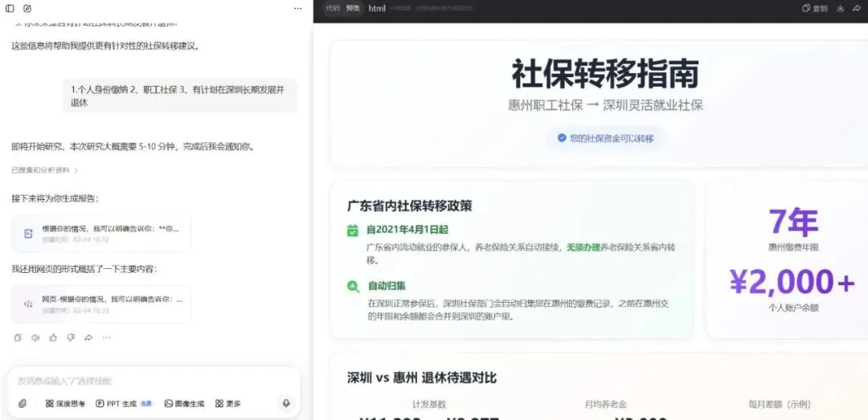Viewport: 868px width, 420px height.
Task: Expand the 已搜集和分析资料 section
Action: coord(45,170)
